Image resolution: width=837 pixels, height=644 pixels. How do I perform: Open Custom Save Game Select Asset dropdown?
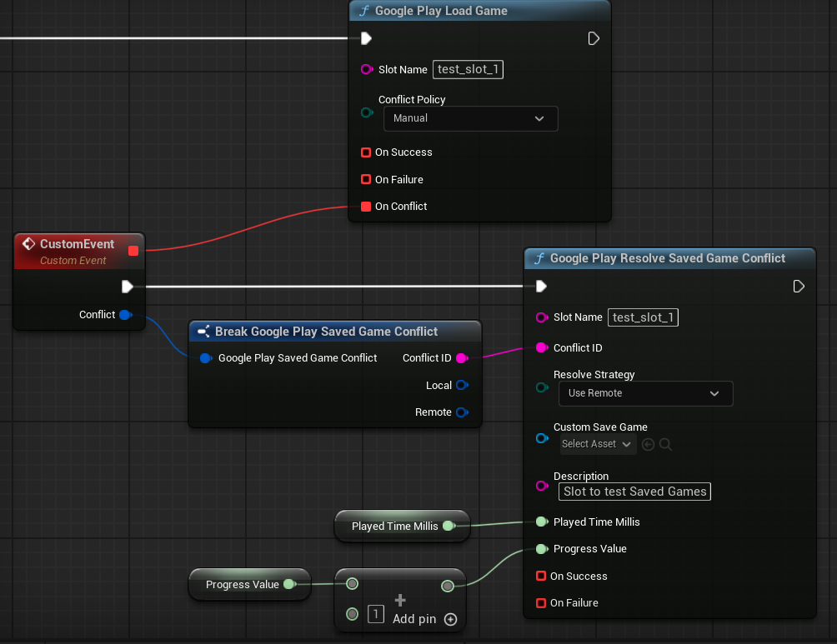coord(598,444)
